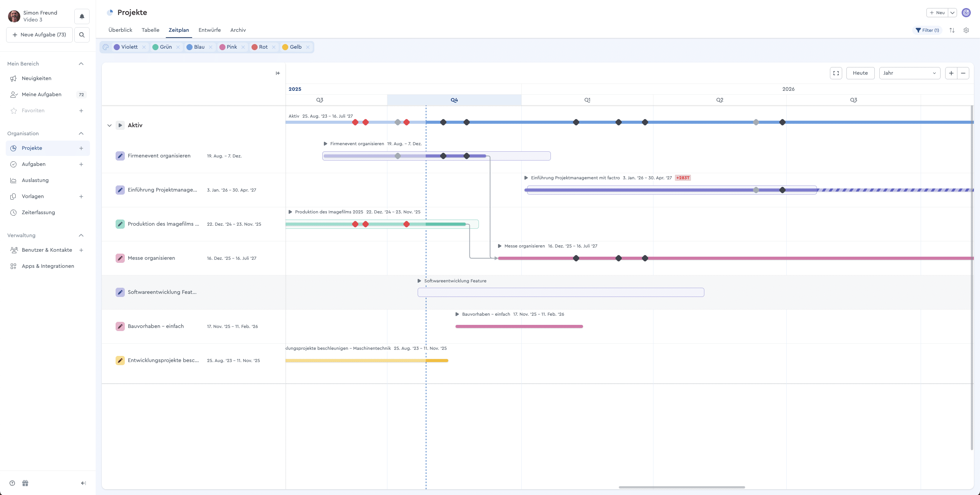Screen dimensions: 980x495
Task: Remove the Rot color filter chip
Action: point(274,47)
